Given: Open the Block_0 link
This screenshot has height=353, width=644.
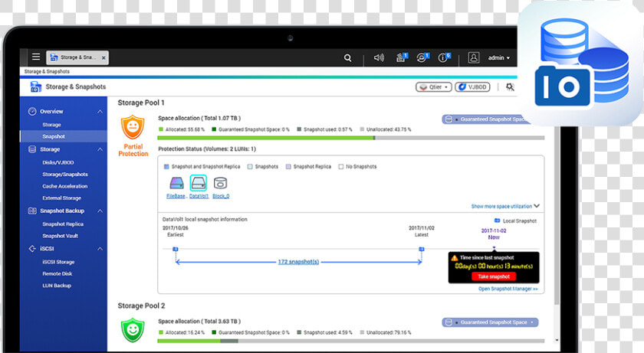Looking at the screenshot, I should [221, 196].
